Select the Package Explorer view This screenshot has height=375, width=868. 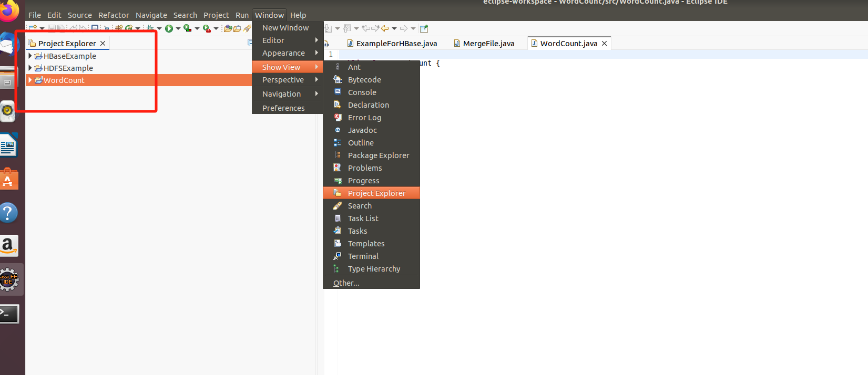[371, 155]
